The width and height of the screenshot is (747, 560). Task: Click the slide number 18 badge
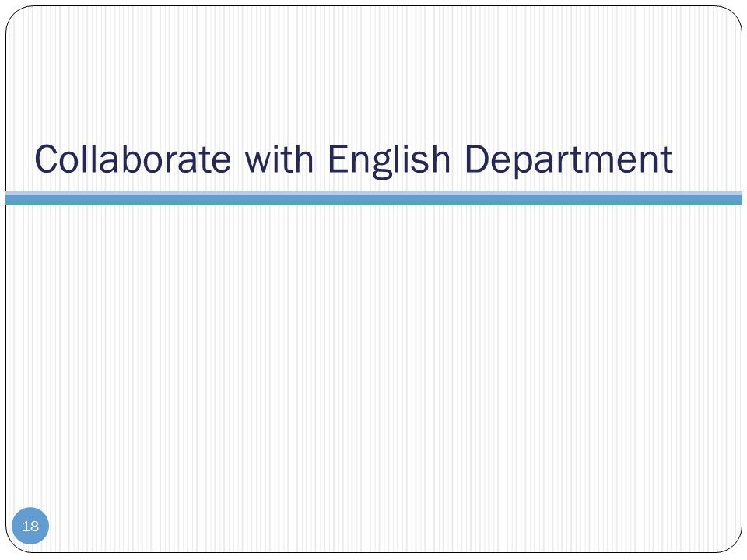(x=30, y=526)
